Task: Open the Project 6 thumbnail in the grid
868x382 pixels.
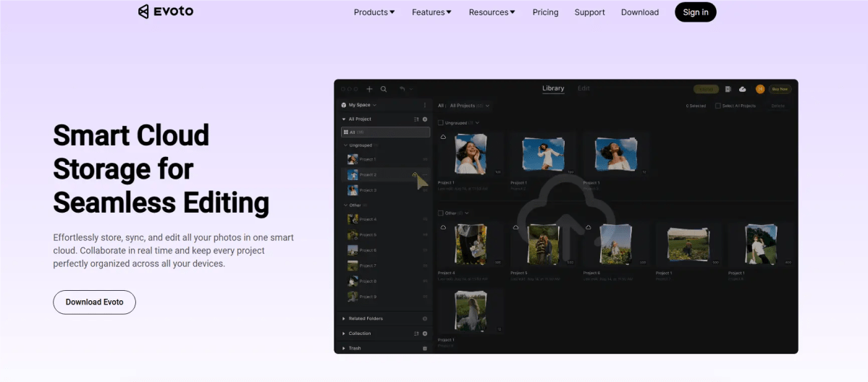Action: pos(615,244)
